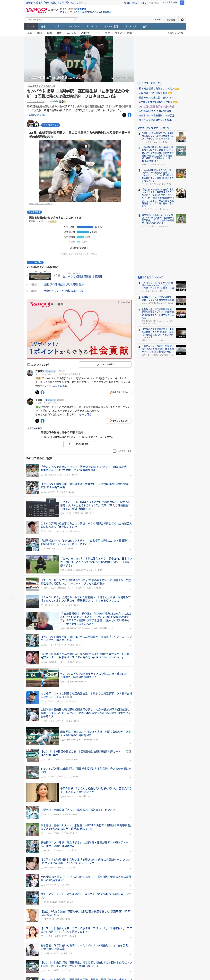Expand 安藤嘉浩's comment with もっと見る
The width and height of the screenshot is (210, 980).
pyautogui.click(x=61, y=386)
